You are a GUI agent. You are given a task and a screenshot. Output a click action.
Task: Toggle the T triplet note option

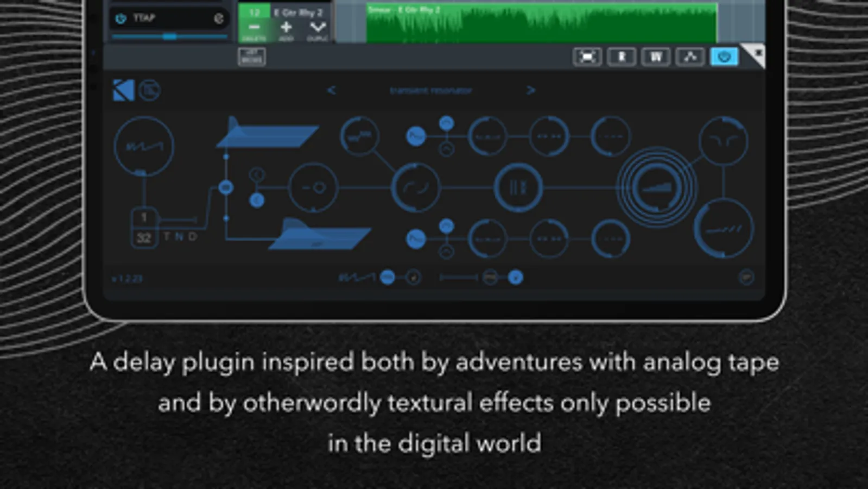167,236
